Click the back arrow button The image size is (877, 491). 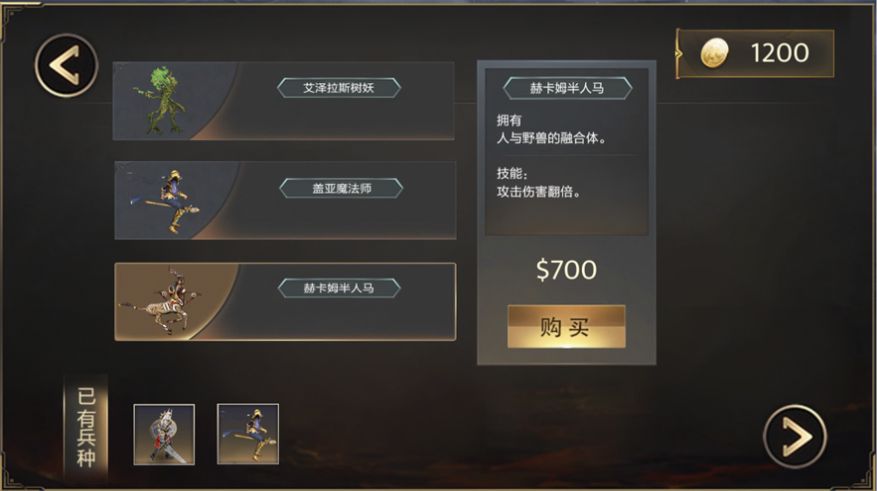[66, 65]
